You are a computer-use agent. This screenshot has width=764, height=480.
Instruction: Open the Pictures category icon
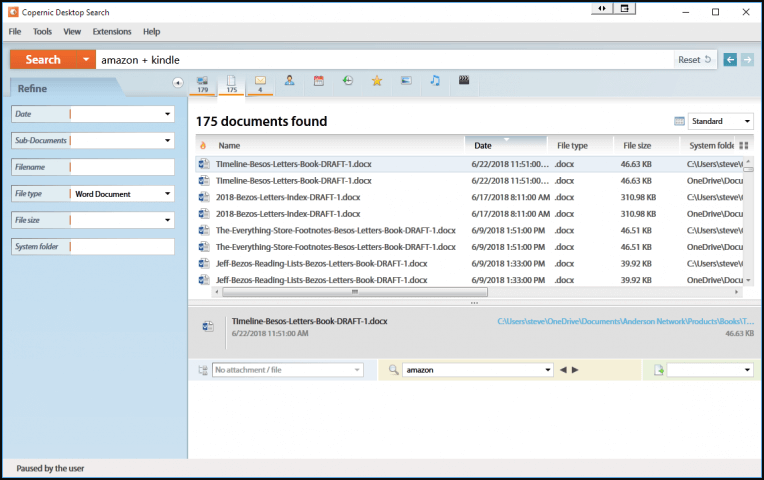pos(406,80)
